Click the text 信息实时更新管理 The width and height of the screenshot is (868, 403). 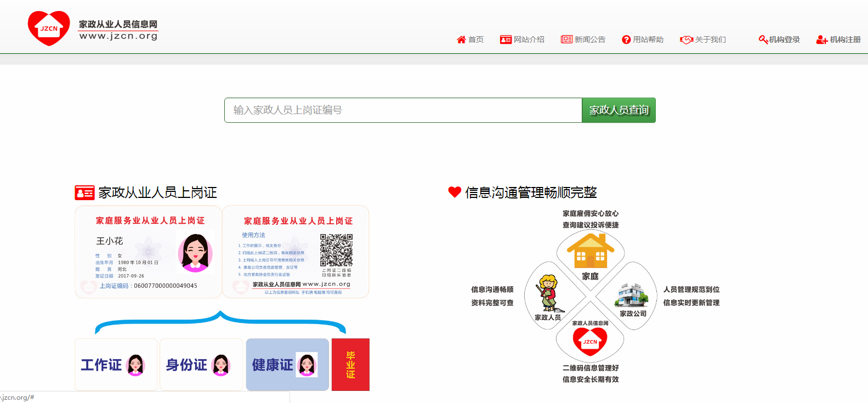coord(691,303)
